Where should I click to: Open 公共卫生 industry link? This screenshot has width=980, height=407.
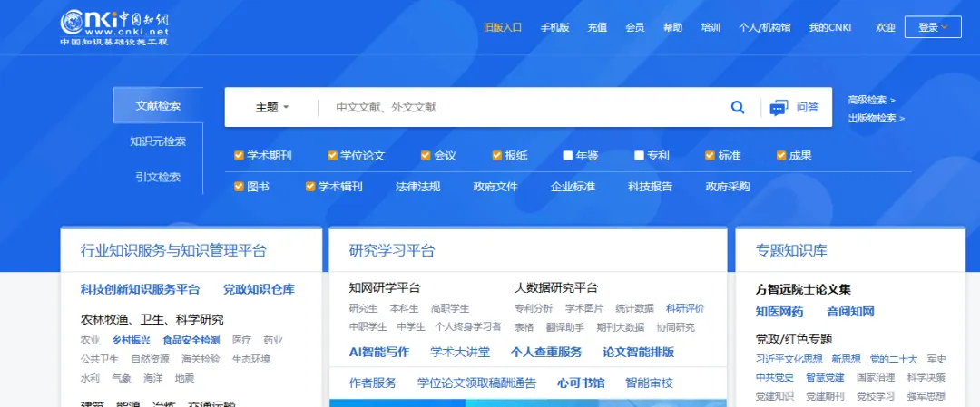(x=100, y=359)
